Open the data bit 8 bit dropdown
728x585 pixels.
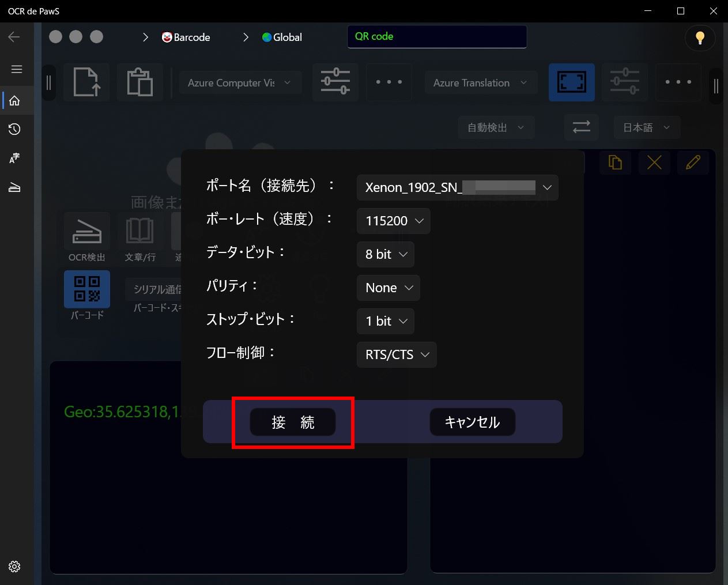[x=385, y=254]
